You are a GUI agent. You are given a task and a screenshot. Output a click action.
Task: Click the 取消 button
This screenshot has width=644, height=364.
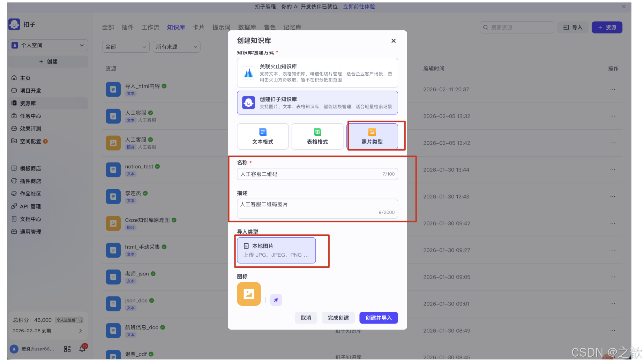click(306, 318)
